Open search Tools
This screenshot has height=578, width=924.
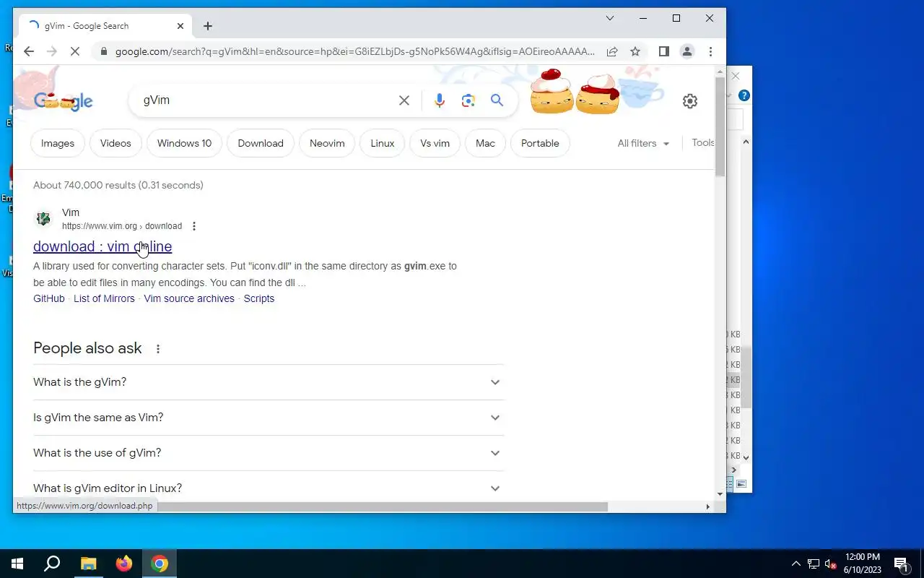click(x=702, y=142)
